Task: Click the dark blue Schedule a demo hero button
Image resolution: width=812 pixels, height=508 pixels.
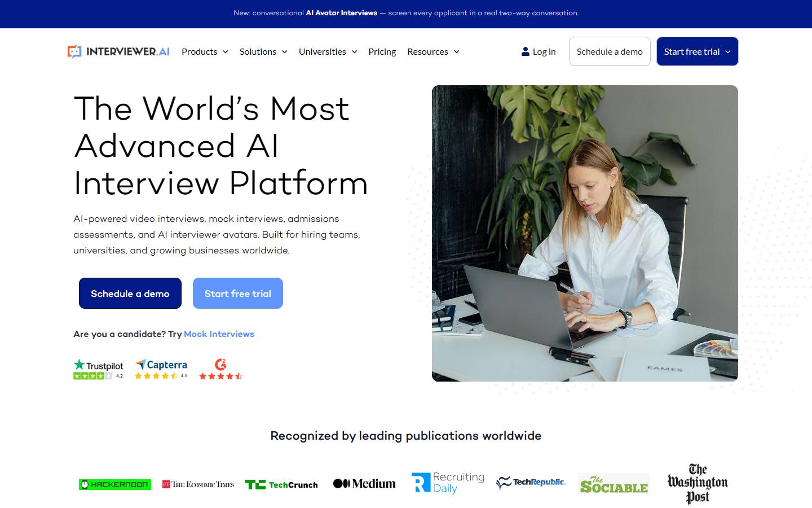Action: click(130, 294)
